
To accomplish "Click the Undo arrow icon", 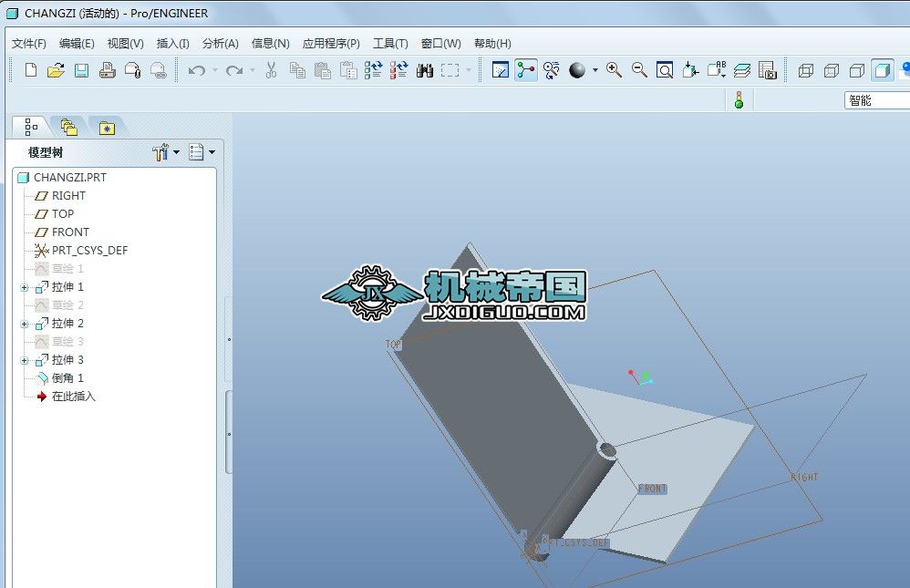I will coord(196,70).
